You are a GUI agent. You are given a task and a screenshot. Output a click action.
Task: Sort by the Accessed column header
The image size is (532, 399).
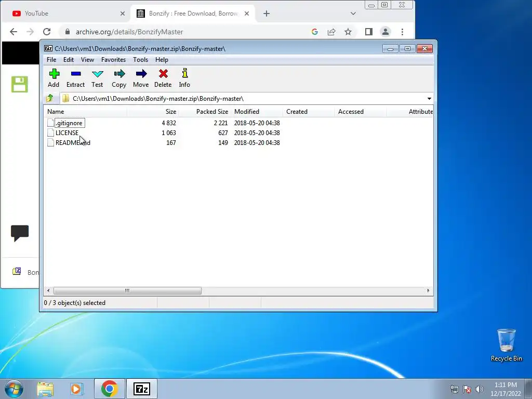[361, 112]
